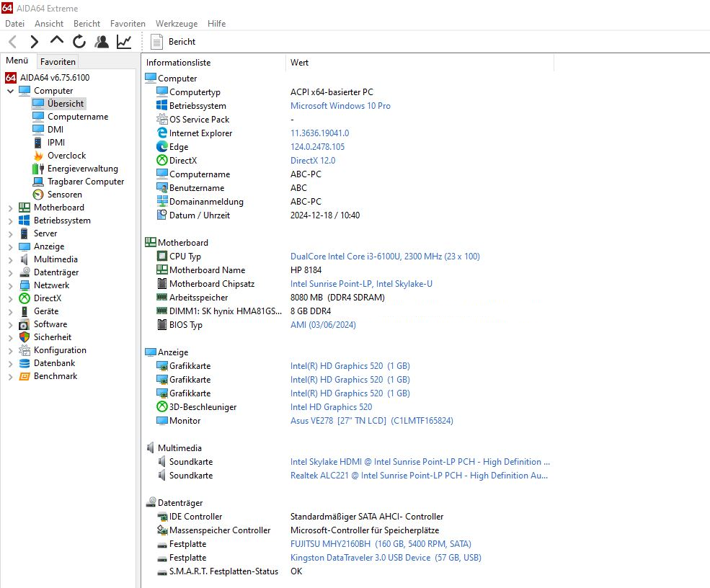This screenshot has width=710, height=588.
Task: Switch to the Favoriten tab
Action: point(58,62)
